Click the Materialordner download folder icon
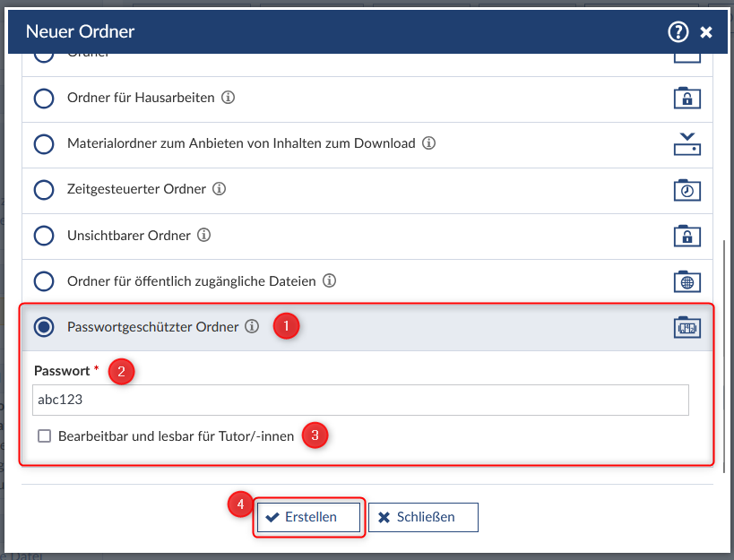 (687, 143)
